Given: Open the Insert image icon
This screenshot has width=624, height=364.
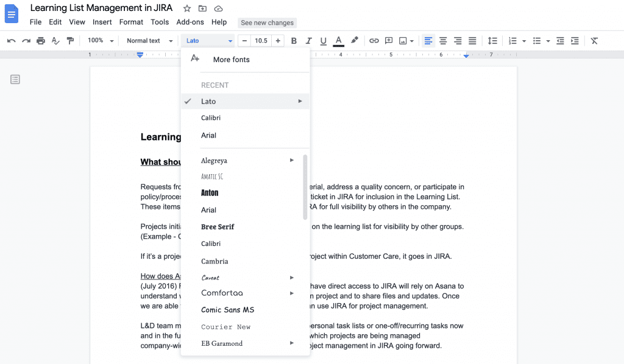Looking at the screenshot, I should (x=403, y=40).
